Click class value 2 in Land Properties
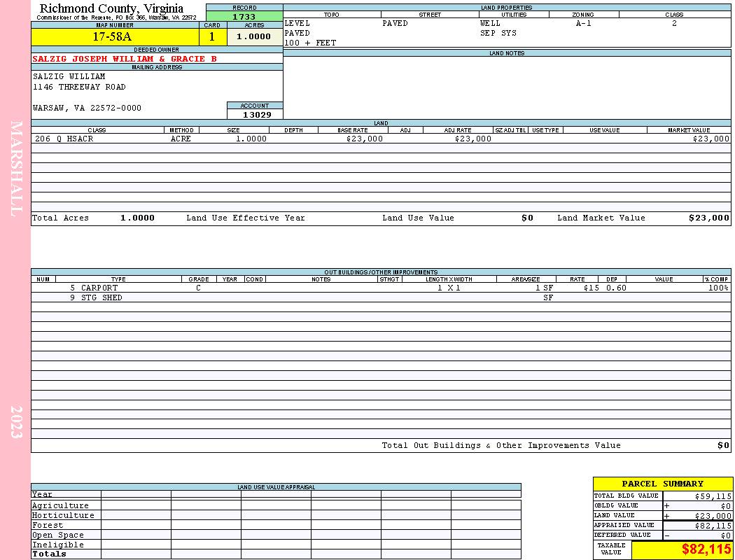 [674, 23]
